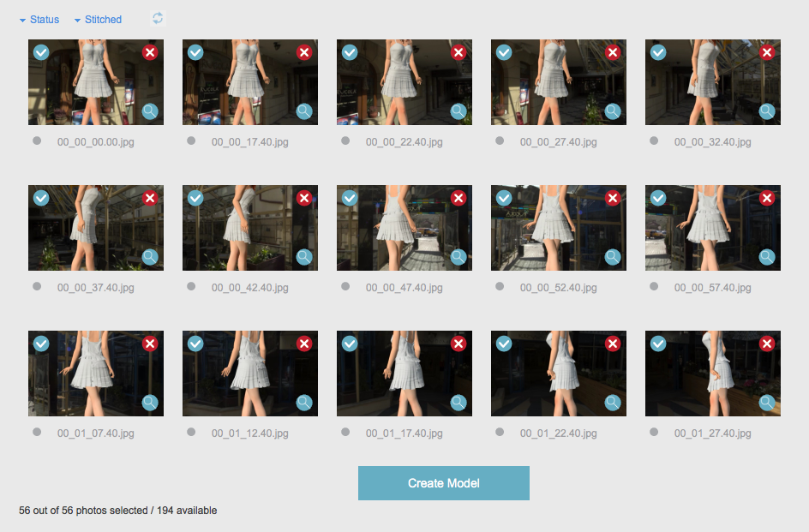Image resolution: width=809 pixels, height=532 pixels.
Task: Zoom into 00_00_57.40.jpg magnifier
Action: click(x=767, y=257)
